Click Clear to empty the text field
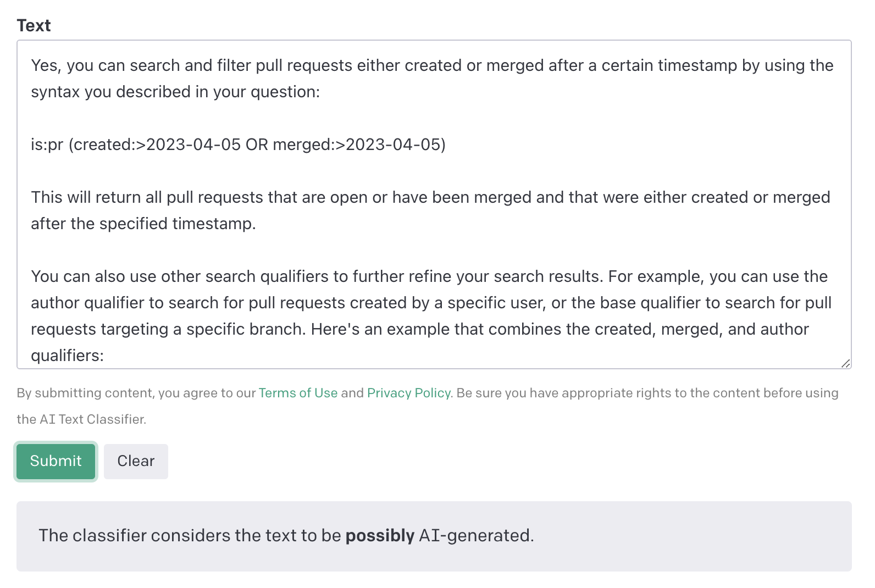The width and height of the screenshot is (875, 588). [135, 461]
